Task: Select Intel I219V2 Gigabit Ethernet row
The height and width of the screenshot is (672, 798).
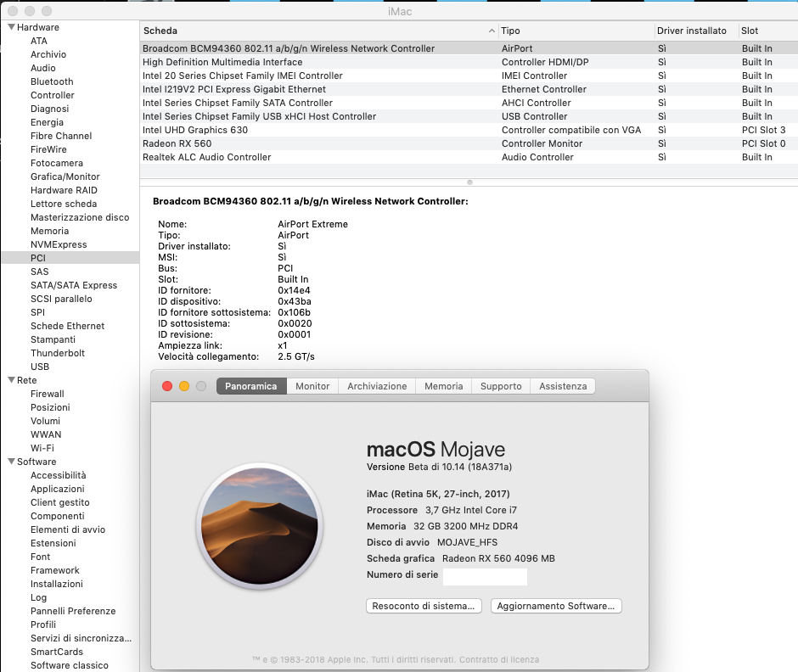Action: (x=469, y=89)
